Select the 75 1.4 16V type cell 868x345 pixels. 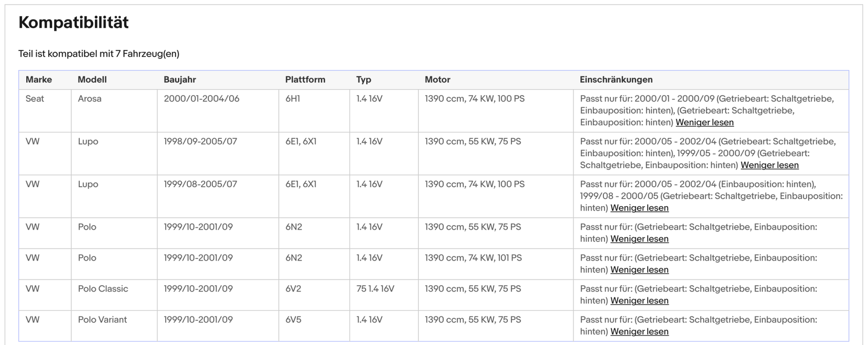[375, 289]
